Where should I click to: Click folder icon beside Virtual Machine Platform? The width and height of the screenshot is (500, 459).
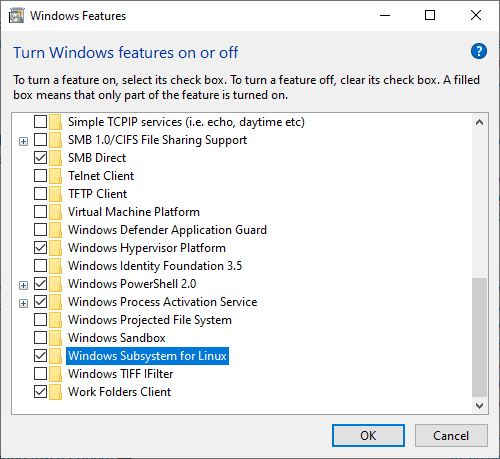pos(56,212)
